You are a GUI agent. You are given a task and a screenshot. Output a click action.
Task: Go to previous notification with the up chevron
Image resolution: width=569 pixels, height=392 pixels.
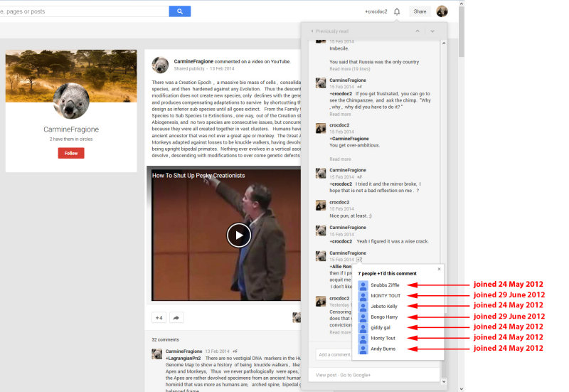[x=418, y=31]
